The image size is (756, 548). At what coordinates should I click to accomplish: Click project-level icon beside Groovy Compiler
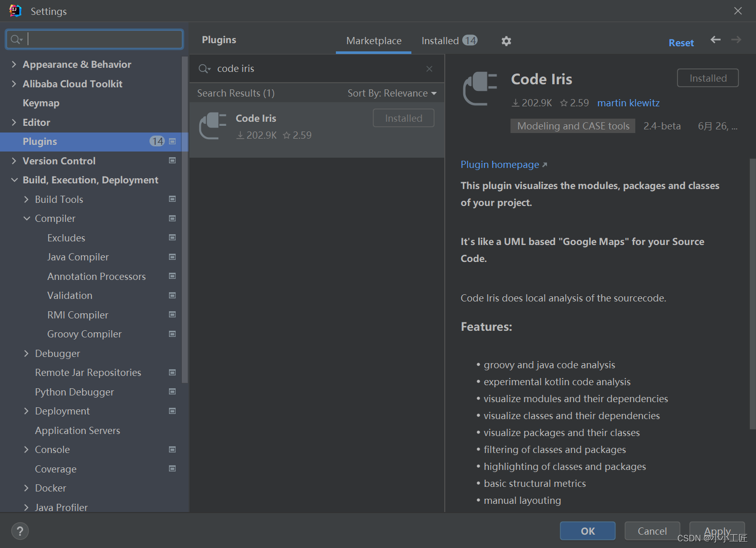tap(173, 334)
